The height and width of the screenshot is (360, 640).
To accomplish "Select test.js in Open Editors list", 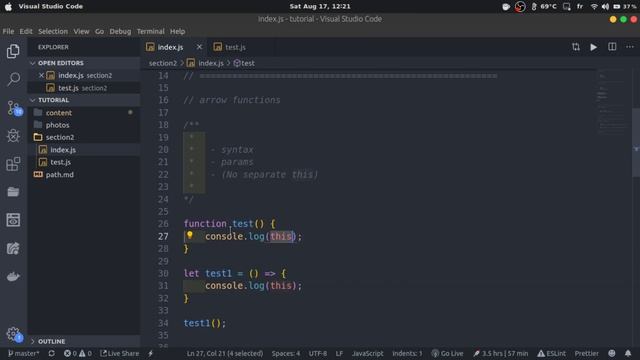I will pos(84,88).
